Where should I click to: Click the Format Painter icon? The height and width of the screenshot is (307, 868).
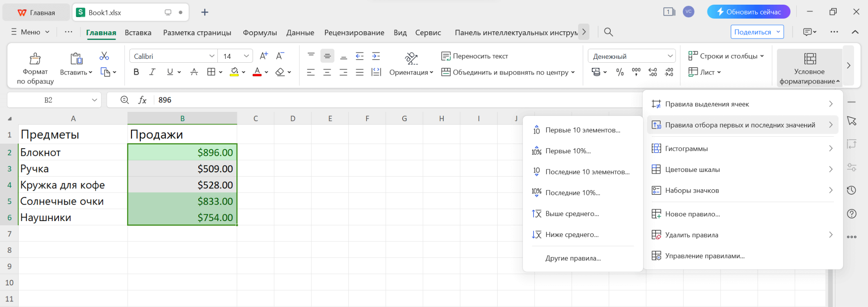click(35, 59)
